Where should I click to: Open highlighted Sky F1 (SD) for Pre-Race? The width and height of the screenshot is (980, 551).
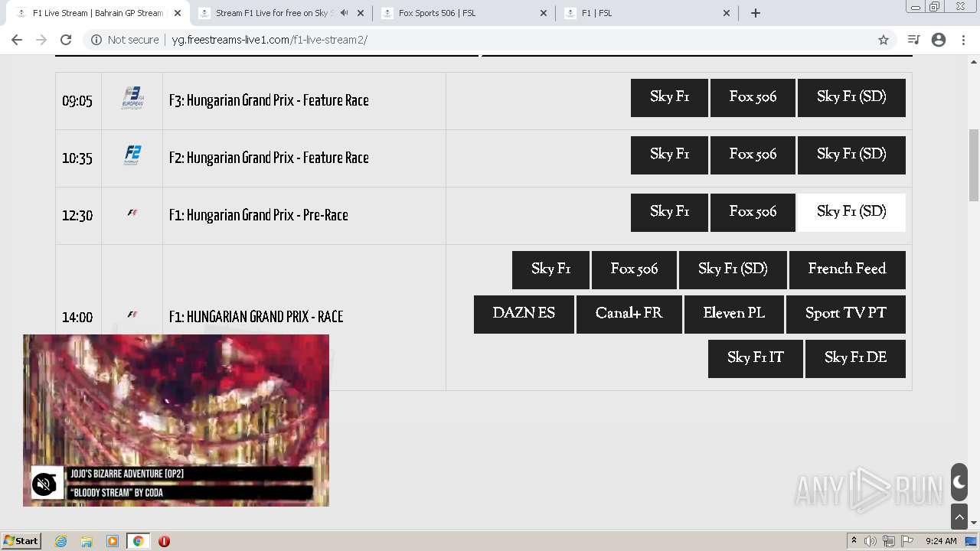851,213
